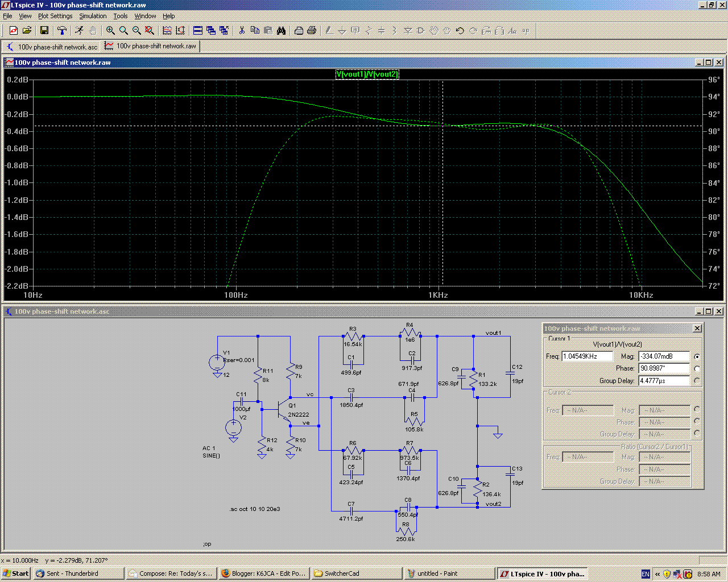Click the Cursor 1 Freq input field
Viewport: 728px width, 582px height.
click(x=587, y=357)
